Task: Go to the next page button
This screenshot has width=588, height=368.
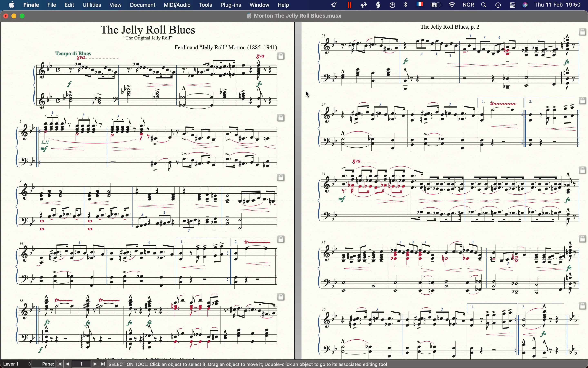Action: [95, 364]
